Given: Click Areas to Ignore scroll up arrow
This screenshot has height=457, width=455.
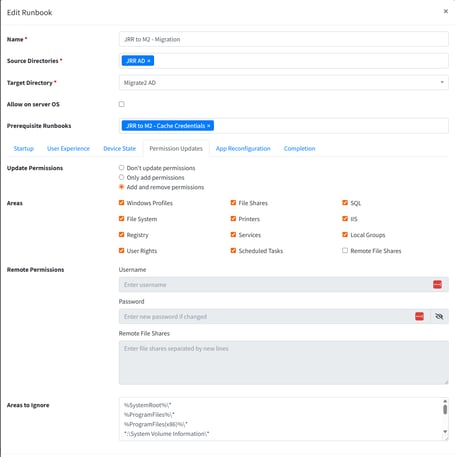Looking at the screenshot, I should coord(445,401).
